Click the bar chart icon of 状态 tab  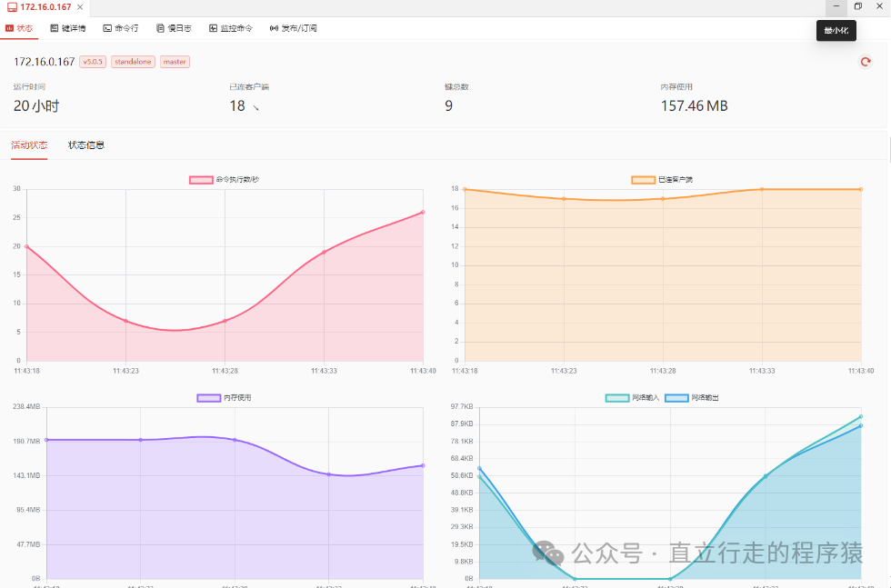click(9, 28)
